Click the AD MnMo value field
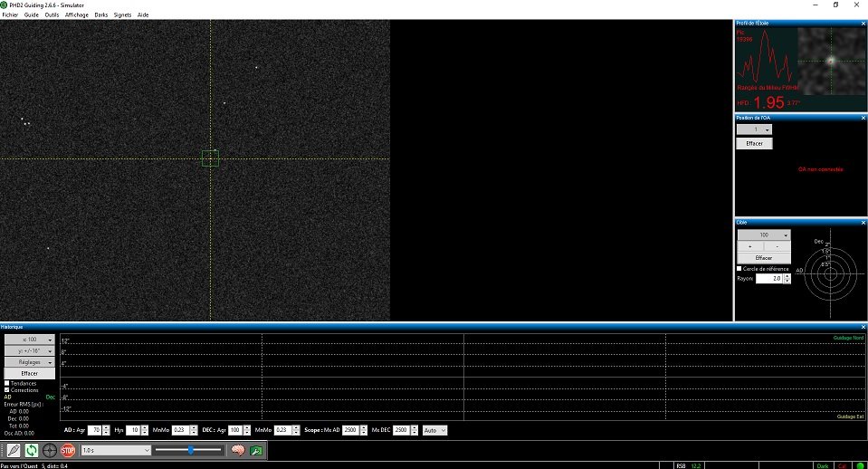This screenshot has height=469, width=868. 180,430
